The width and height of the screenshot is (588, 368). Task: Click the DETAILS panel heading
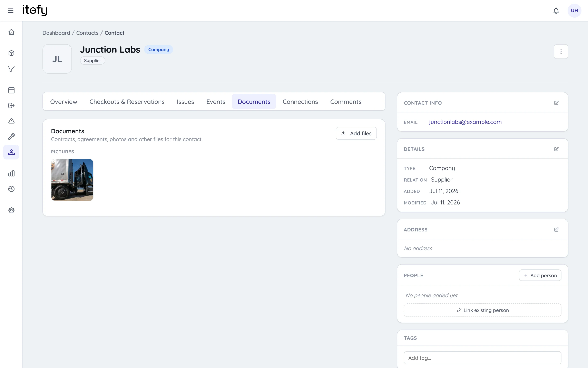pyautogui.click(x=414, y=149)
